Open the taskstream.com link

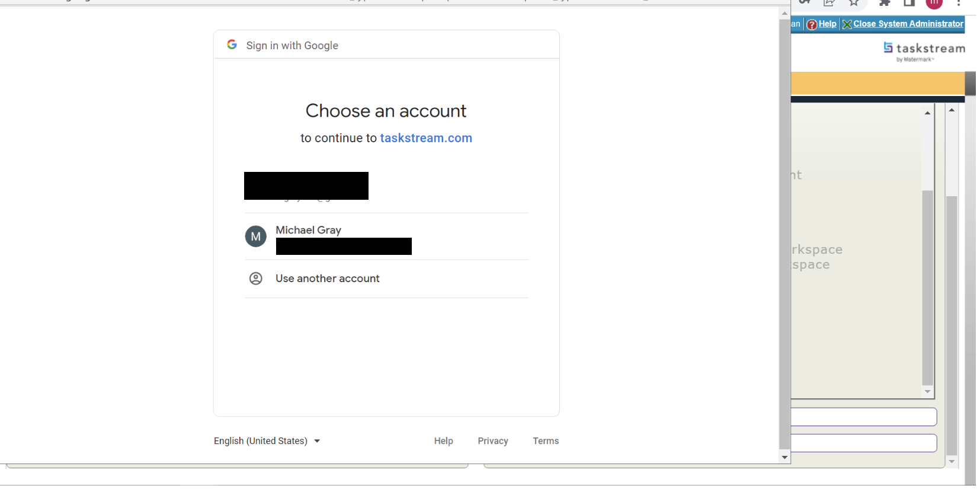426,138
